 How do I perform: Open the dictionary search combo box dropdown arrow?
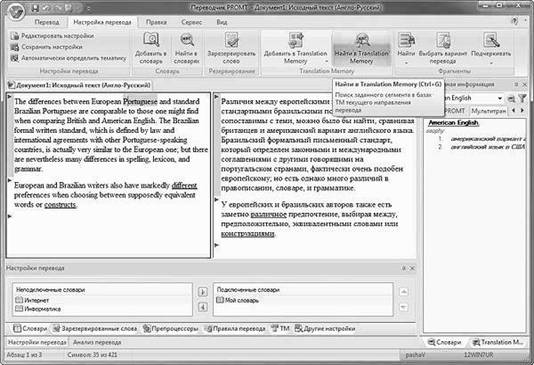500,98
